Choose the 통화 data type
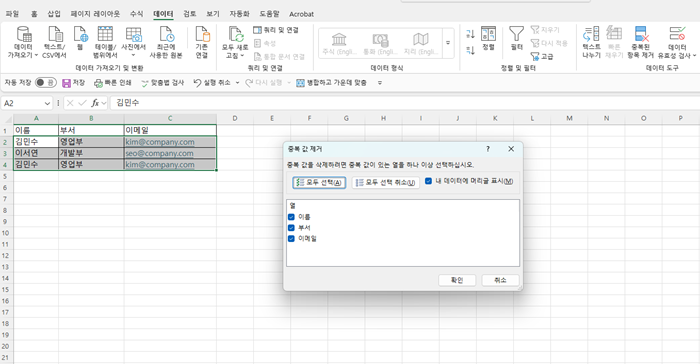 [380, 43]
